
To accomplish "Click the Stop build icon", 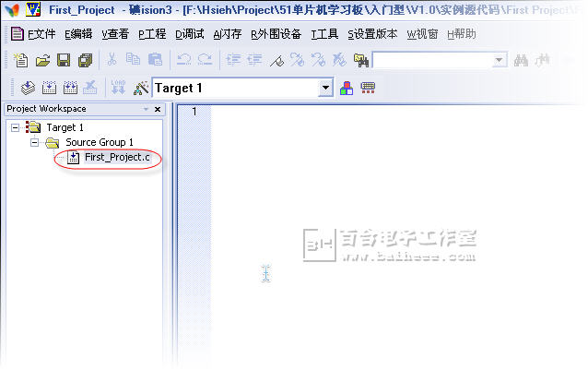I will 90,88.
